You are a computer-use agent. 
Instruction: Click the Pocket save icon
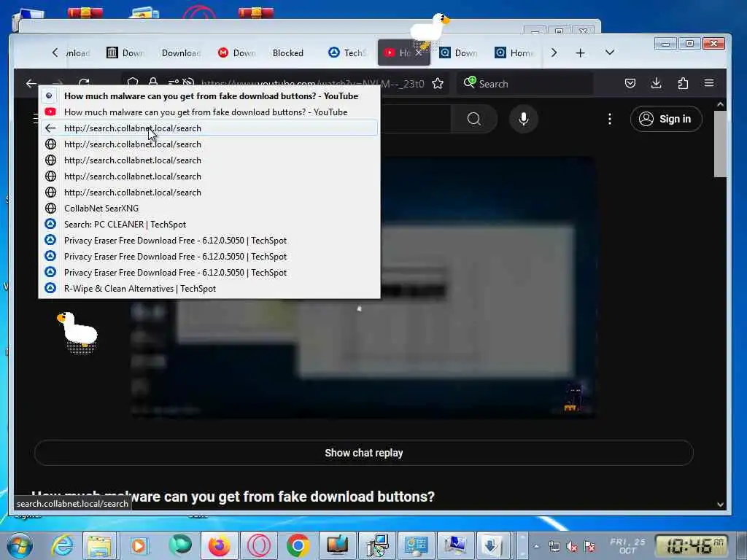pos(630,83)
